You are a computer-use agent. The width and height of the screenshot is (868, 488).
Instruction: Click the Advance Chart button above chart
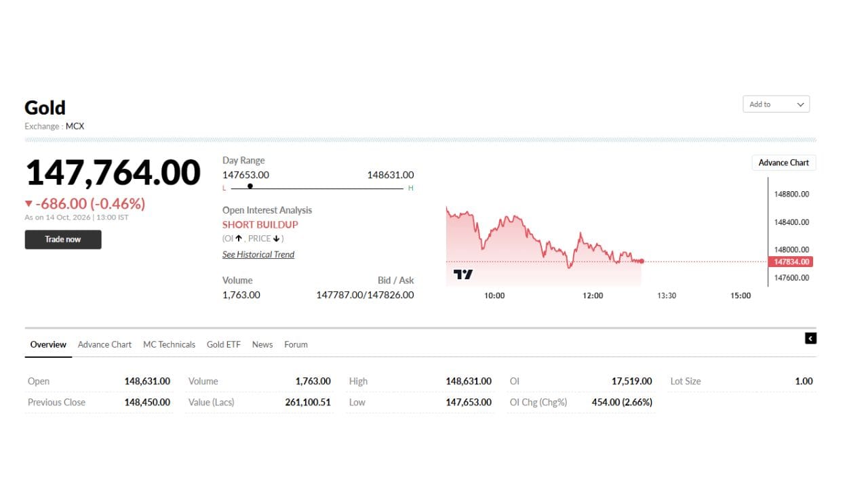[783, 163]
